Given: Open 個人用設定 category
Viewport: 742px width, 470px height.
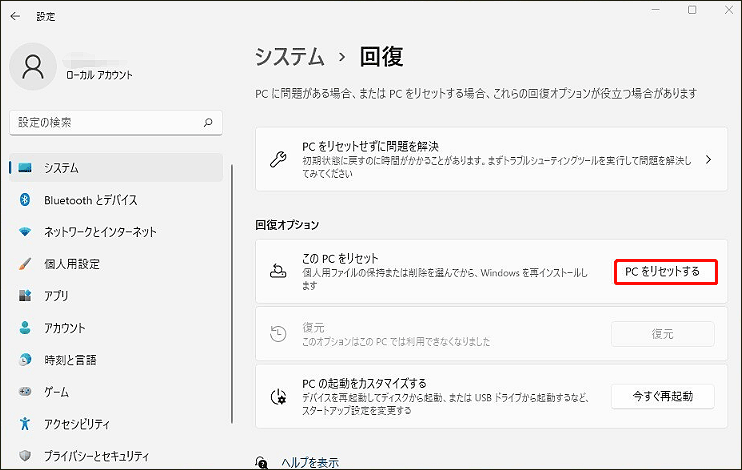Looking at the screenshot, I should [x=116, y=264].
